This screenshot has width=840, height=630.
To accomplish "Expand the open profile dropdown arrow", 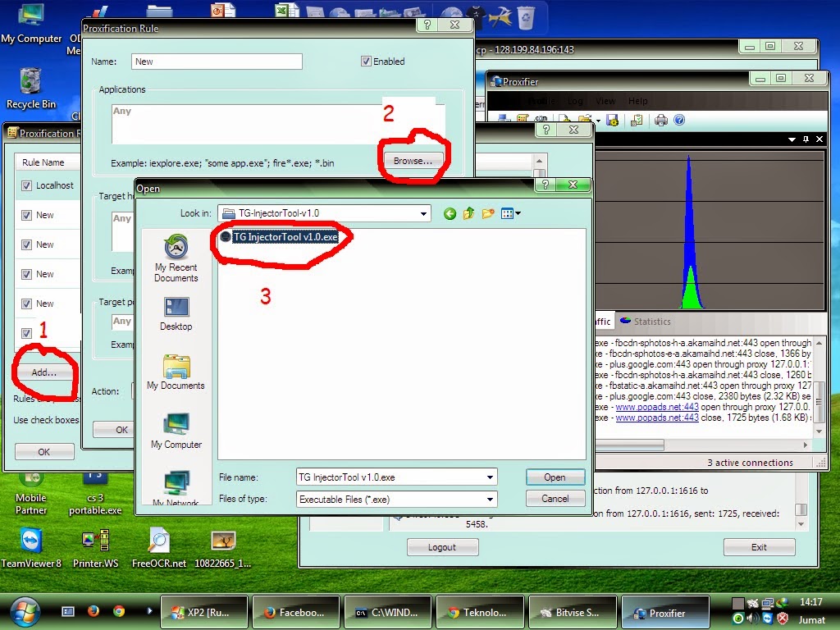I will pyautogui.click(x=598, y=121).
